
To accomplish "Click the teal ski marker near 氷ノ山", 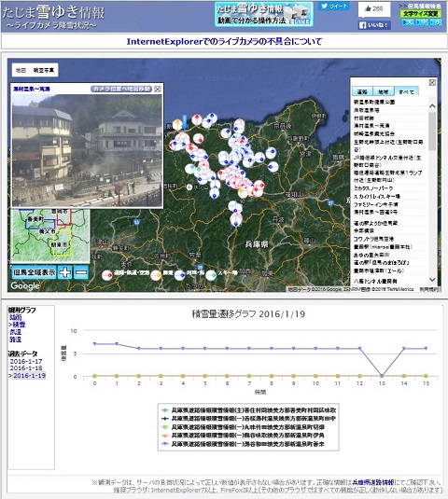I will [190, 168].
